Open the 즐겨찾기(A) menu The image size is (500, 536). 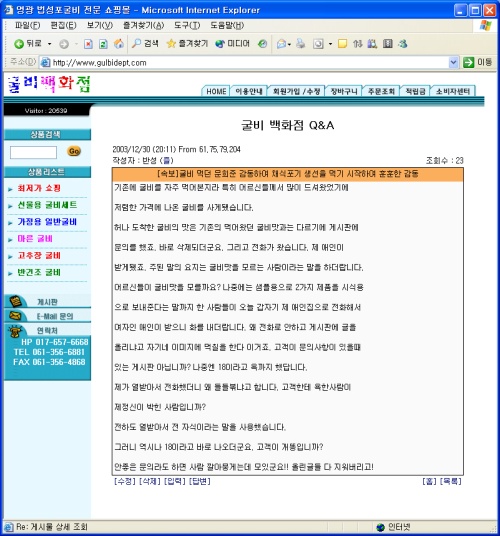(x=144, y=25)
